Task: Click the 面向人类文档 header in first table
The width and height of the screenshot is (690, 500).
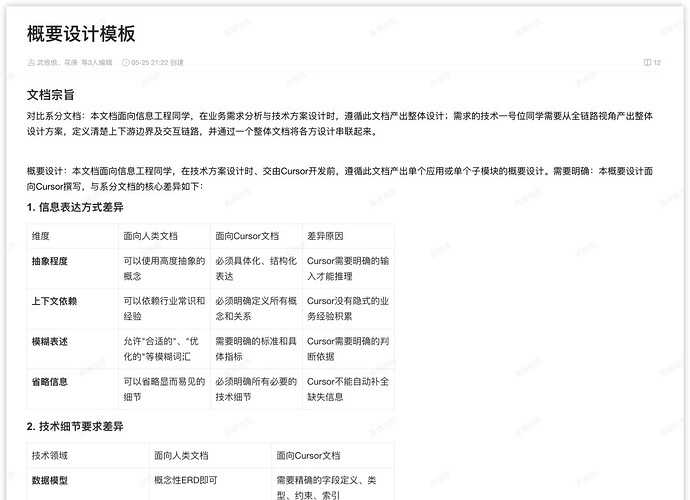Action: pyautogui.click(x=165, y=236)
